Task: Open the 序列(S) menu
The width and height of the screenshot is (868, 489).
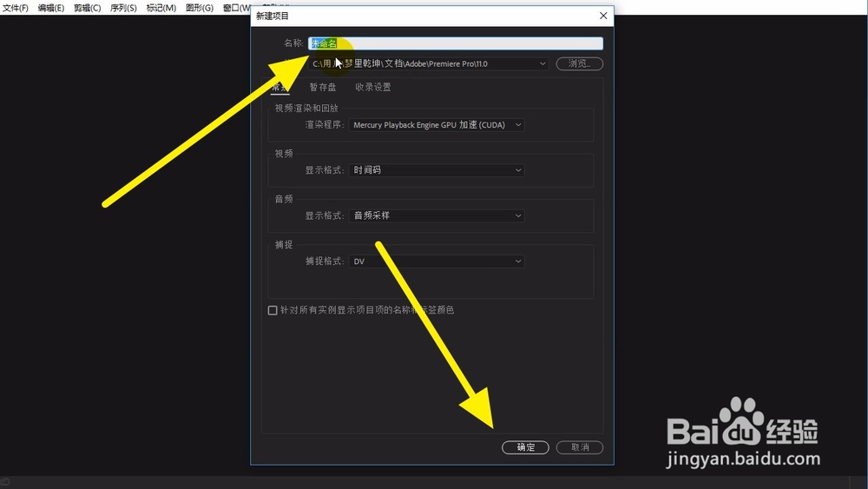Action: 123,8
